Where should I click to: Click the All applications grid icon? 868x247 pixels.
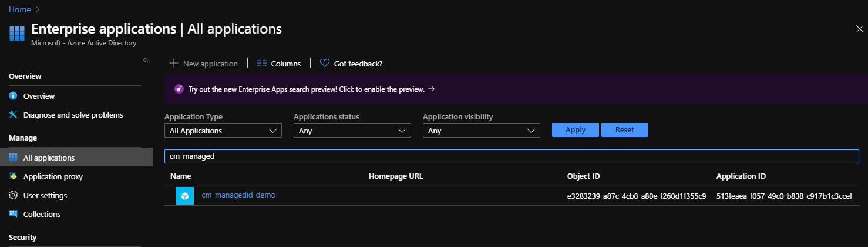coord(13,158)
